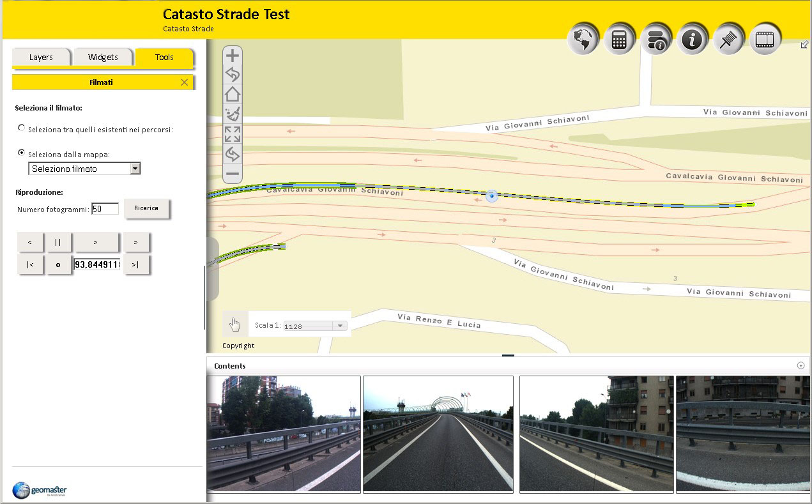The width and height of the screenshot is (812, 504).
Task: Select the Tools tab
Action: pos(164,57)
